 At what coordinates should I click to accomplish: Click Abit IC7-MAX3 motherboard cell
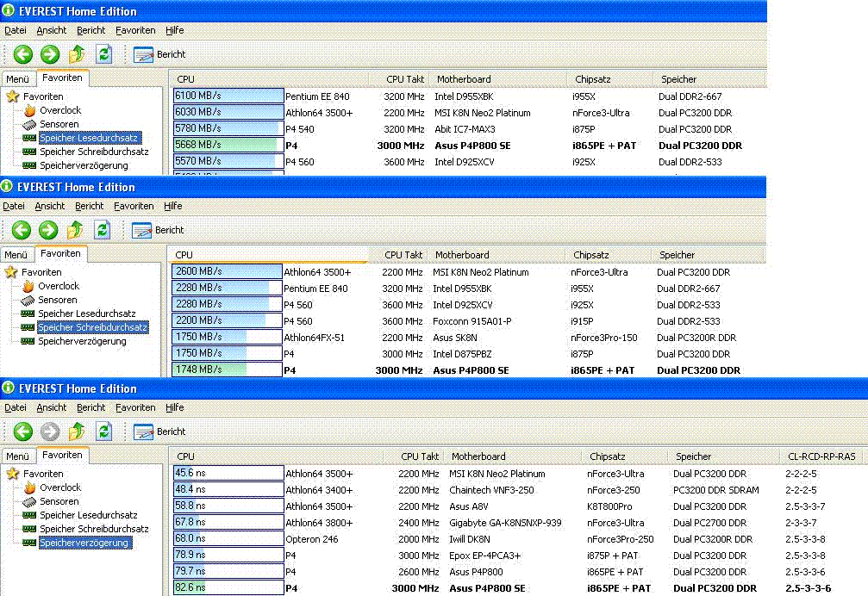(465, 129)
